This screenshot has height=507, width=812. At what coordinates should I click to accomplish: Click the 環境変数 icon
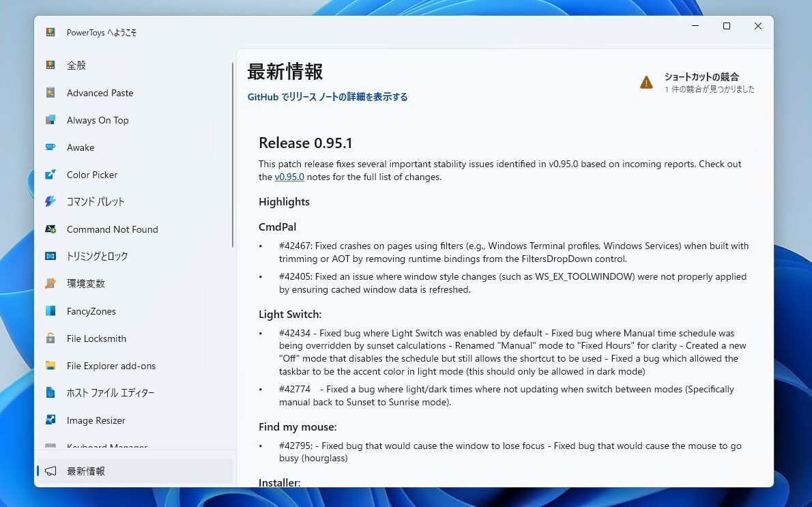click(50, 283)
